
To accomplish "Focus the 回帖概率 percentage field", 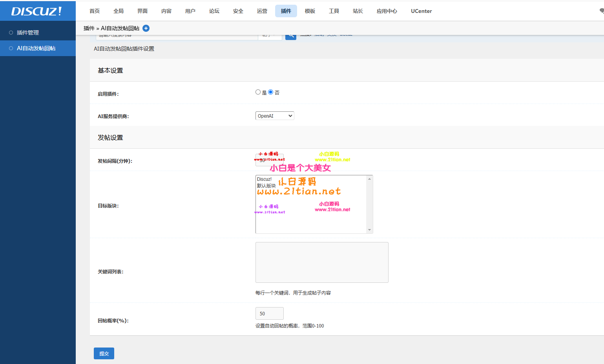I will [269, 313].
